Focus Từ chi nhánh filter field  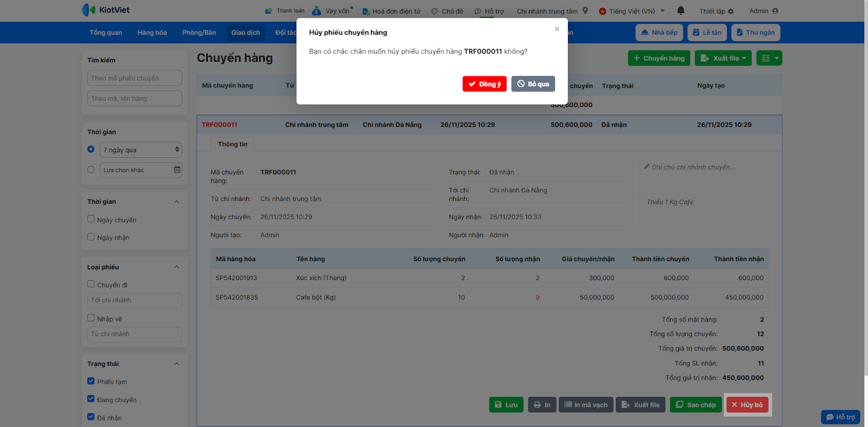(135, 334)
